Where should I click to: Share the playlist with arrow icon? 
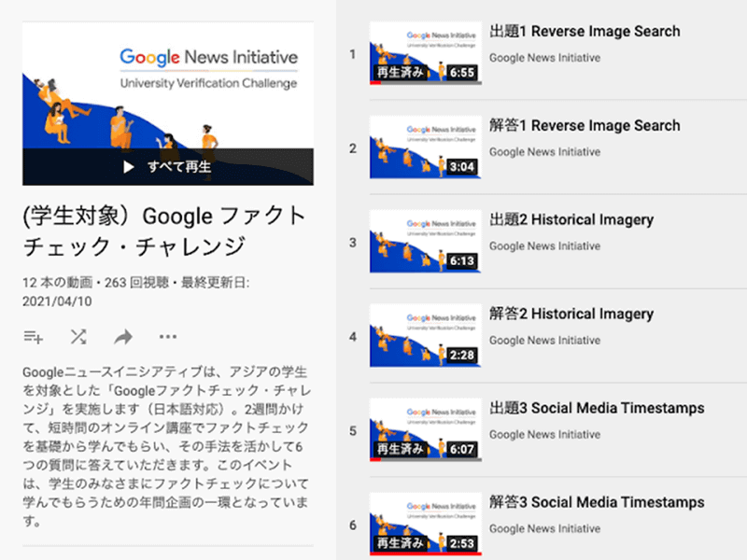tap(123, 337)
